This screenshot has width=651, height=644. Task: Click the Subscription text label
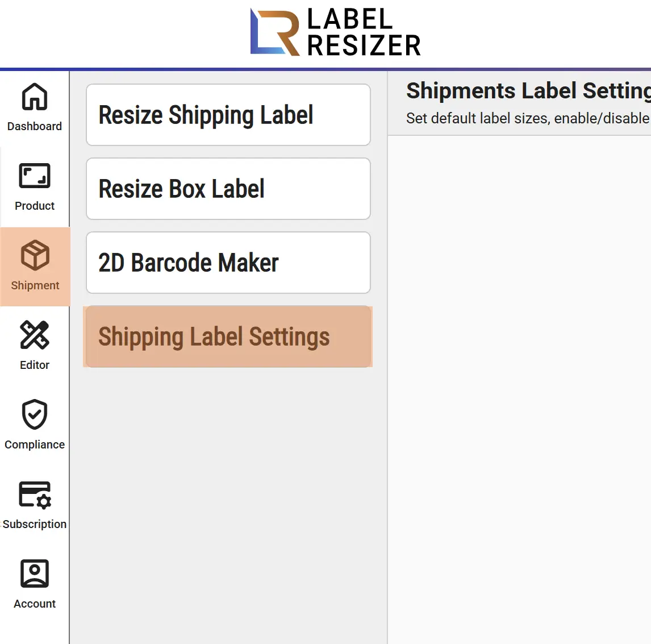point(35,524)
